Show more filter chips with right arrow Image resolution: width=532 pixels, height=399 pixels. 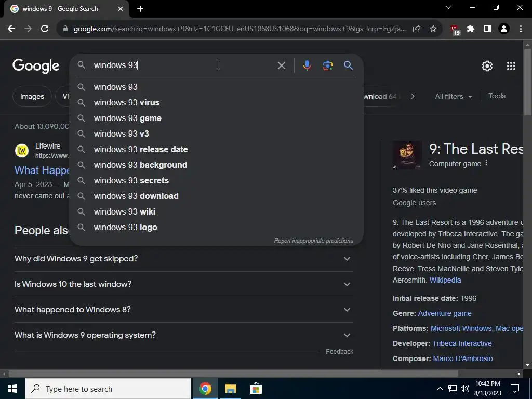click(x=412, y=96)
